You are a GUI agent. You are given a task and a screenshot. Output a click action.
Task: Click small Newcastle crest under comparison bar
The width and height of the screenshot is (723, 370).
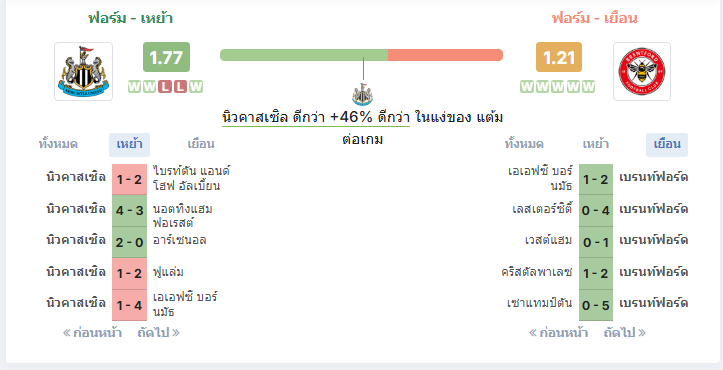click(x=362, y=94)
